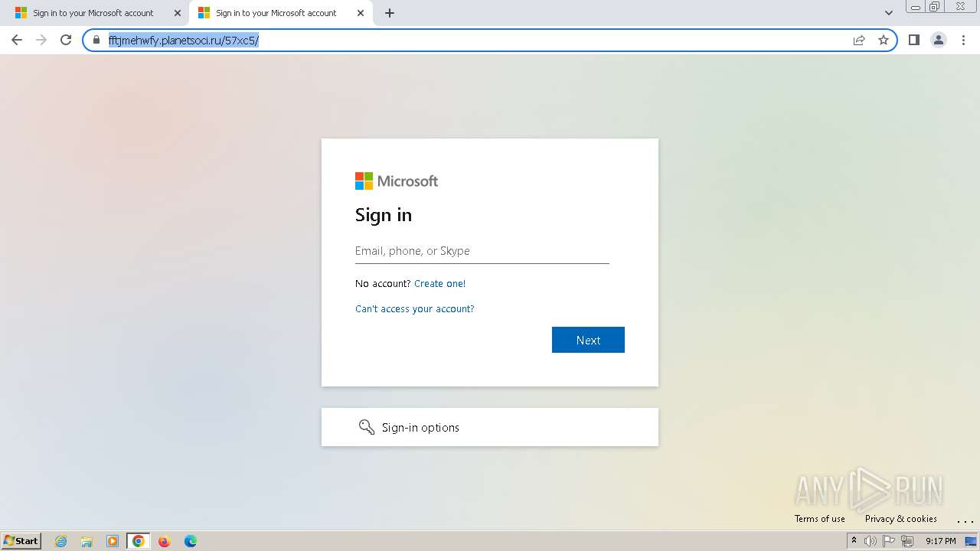The width and height of the screenshot is (980, 551).
Task: Open the Chrome three-dot menu
Action: (964, 40)
